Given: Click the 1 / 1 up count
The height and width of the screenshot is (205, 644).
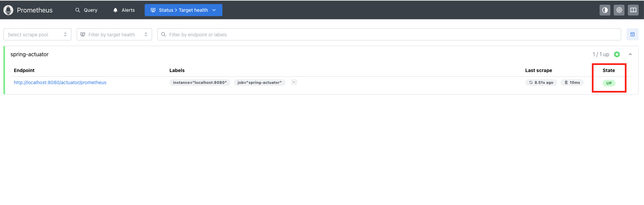Looking at the screenshot, I should pos(601,55).
